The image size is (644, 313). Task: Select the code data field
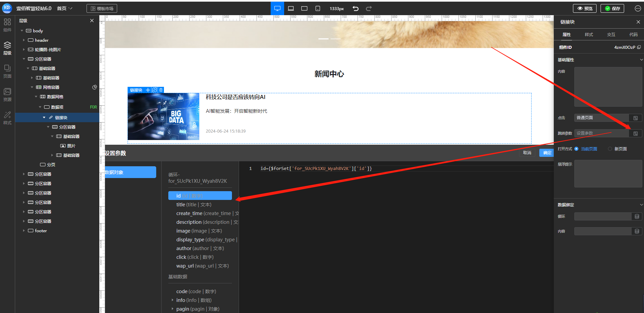(x=196, y=291)
